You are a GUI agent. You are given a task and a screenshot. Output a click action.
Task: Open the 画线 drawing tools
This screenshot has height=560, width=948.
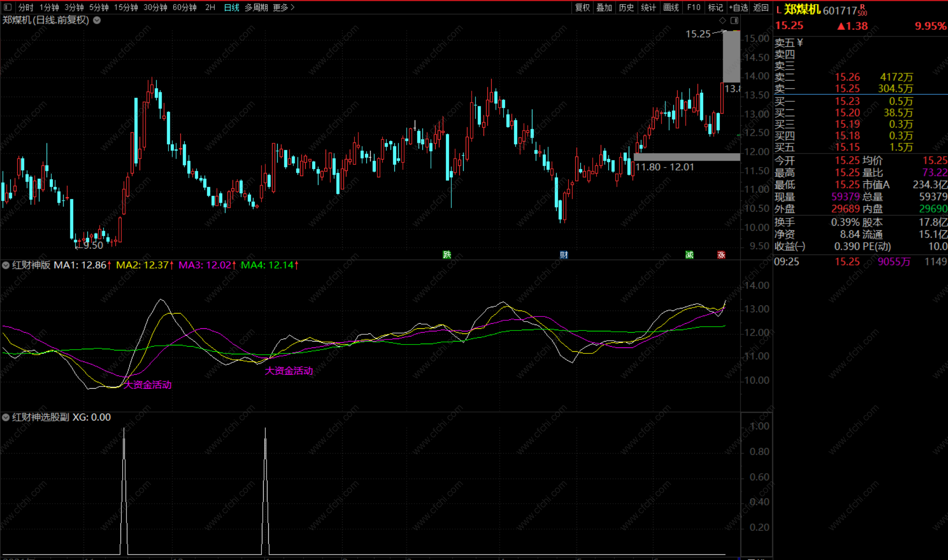click(671, 7)
